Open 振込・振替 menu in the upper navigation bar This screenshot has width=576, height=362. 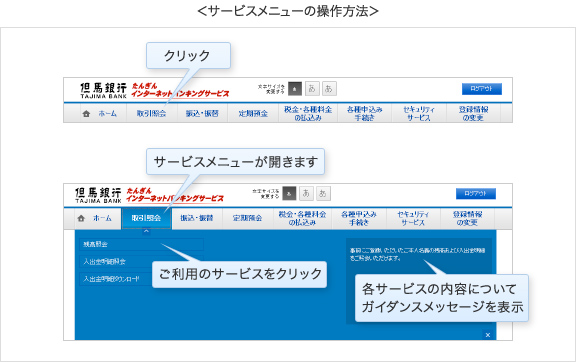pyautogui.click(x=202, y=113)
